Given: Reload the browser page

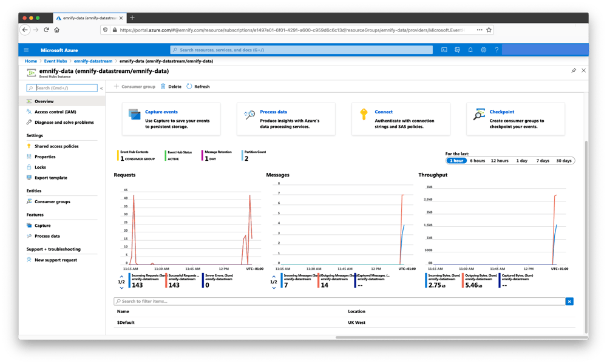Looking at the screenshot, I should [x=46, y=30].
